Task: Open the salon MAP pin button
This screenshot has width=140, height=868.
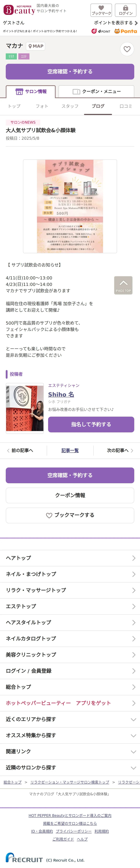Action: (x=36, y=46)
